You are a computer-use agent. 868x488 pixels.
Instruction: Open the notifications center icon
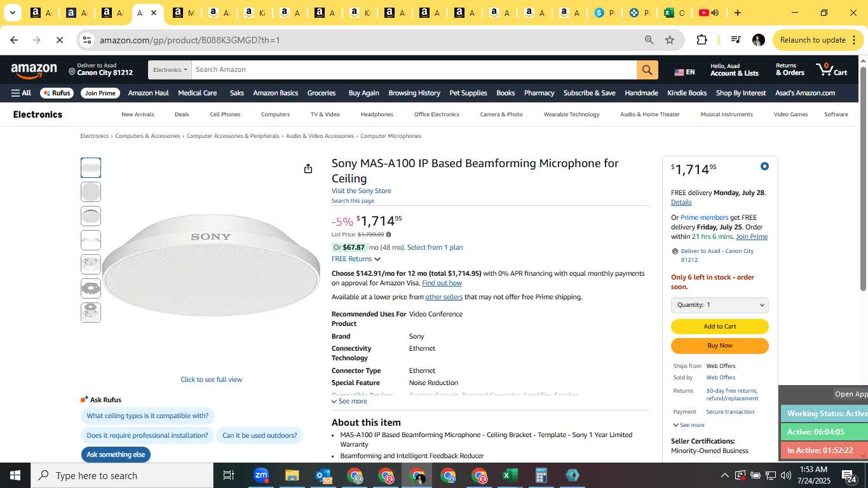point(849,475)
